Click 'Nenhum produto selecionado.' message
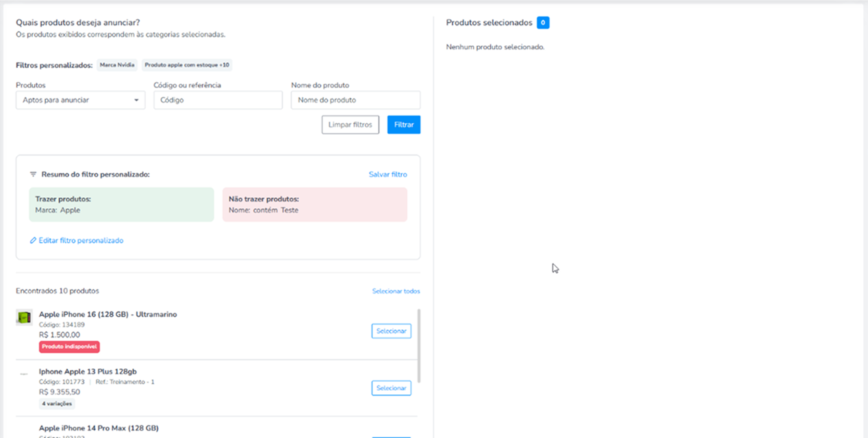868x438 pixels. click(x=495, y=47)
